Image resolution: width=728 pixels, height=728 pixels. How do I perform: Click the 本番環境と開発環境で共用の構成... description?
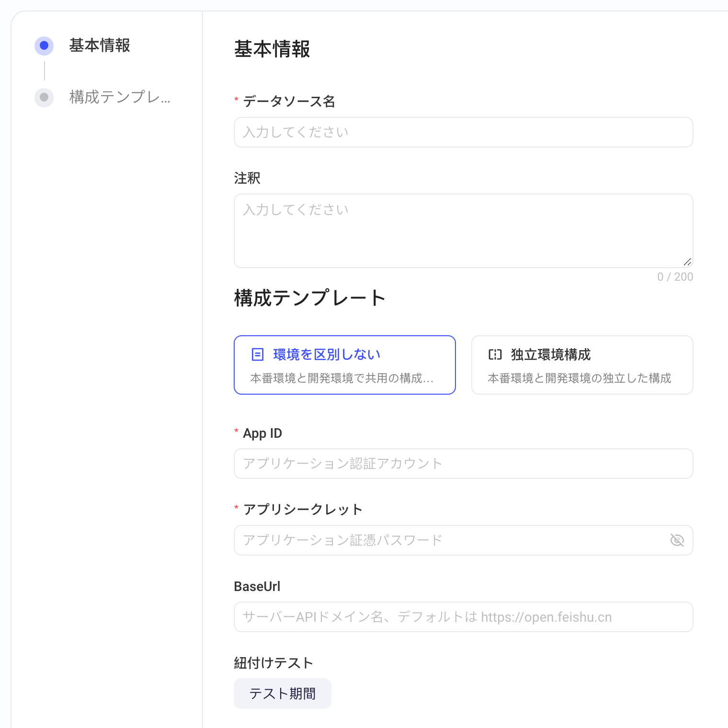[x=342, y=378]
